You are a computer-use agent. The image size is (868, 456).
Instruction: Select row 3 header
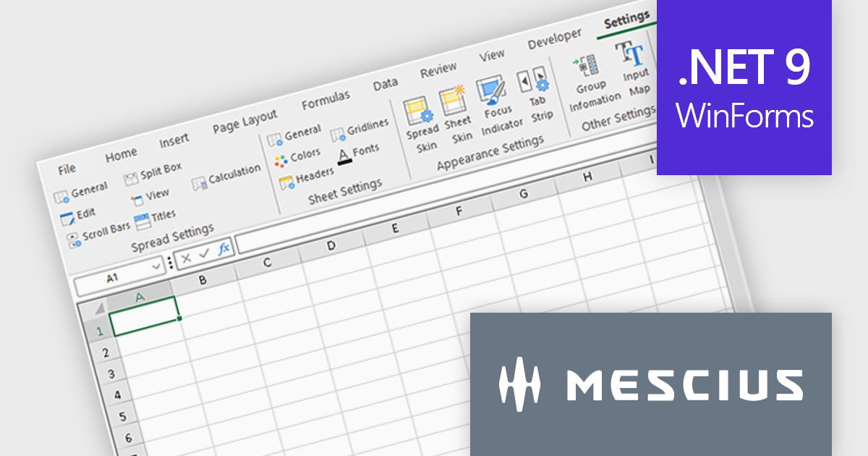tap(111, 373)
